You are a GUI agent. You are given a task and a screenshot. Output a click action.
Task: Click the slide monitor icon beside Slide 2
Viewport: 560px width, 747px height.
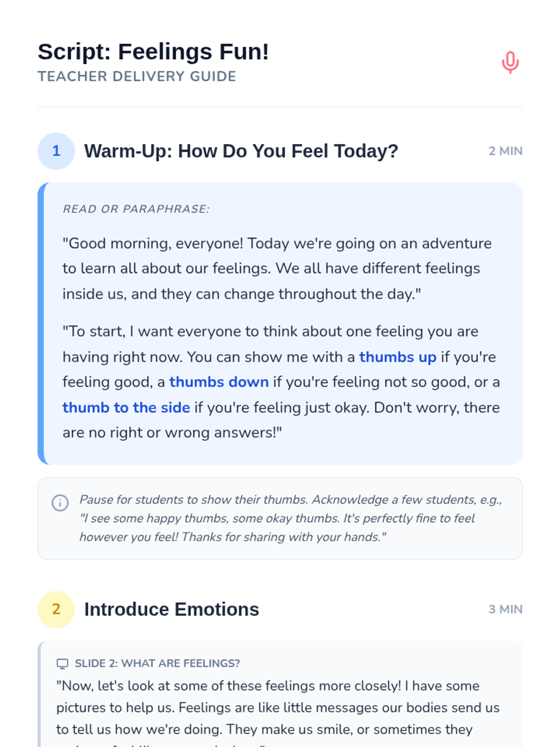(63, 663)
